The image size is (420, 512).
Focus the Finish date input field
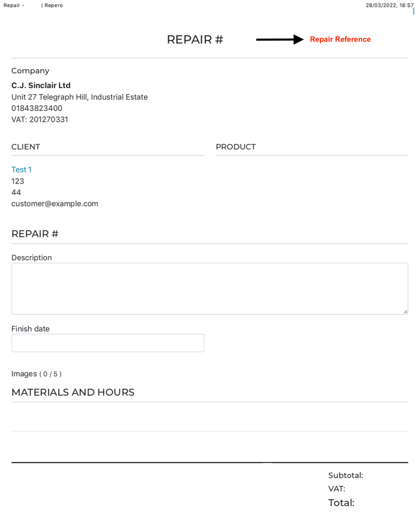107,343
